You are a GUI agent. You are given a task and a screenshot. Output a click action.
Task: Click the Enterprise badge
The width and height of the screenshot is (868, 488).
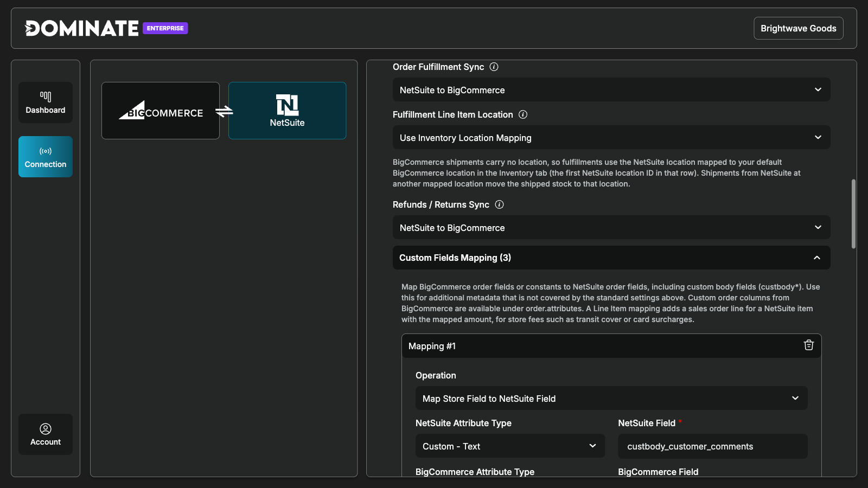click(x=165, y=28)
